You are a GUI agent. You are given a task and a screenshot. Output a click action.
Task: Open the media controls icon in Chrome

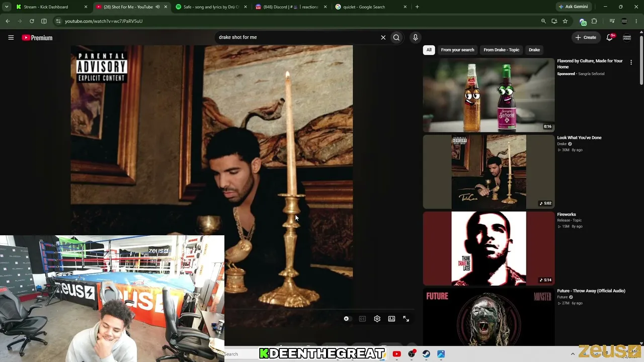612,21
